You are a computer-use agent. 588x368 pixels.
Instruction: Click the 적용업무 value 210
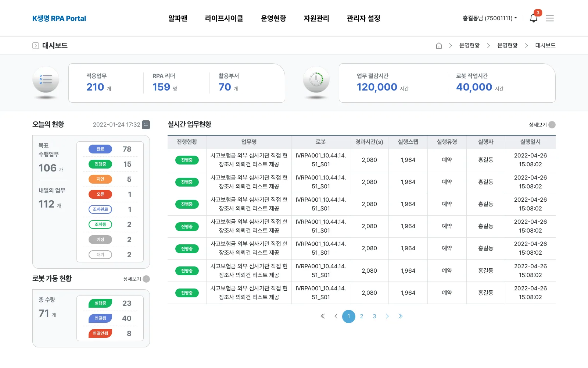[95, 87]
